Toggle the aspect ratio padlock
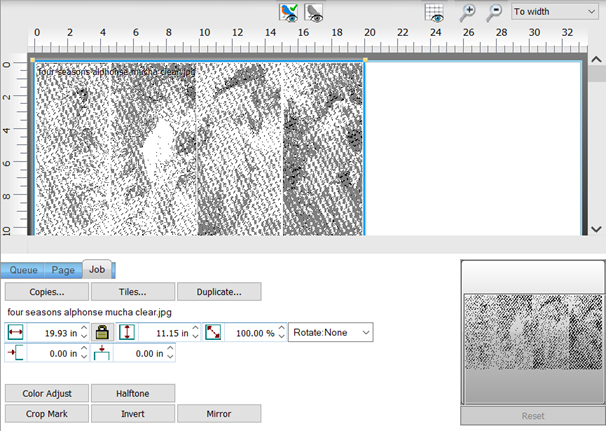606x431 pixels. [x=102, y=332]
